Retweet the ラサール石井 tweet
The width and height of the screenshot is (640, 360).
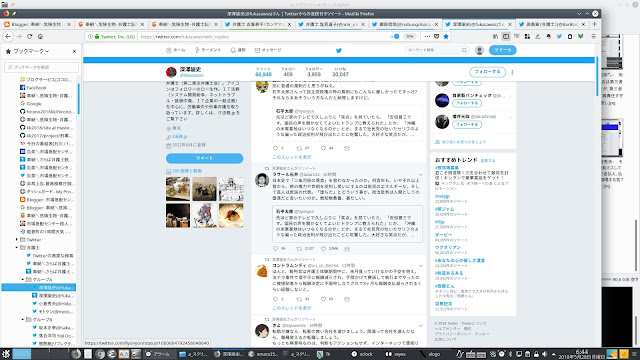click(x=299, y=249)
